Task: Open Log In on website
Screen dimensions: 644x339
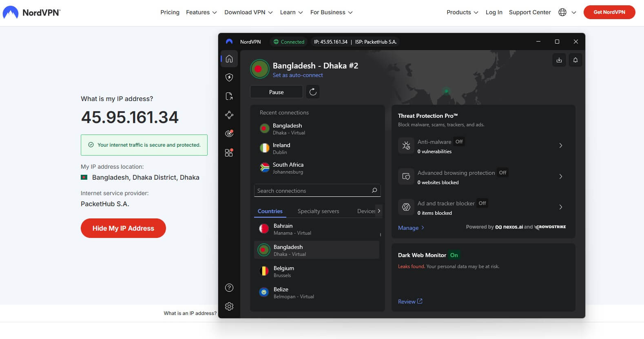Action: click(x=494, y=12)
